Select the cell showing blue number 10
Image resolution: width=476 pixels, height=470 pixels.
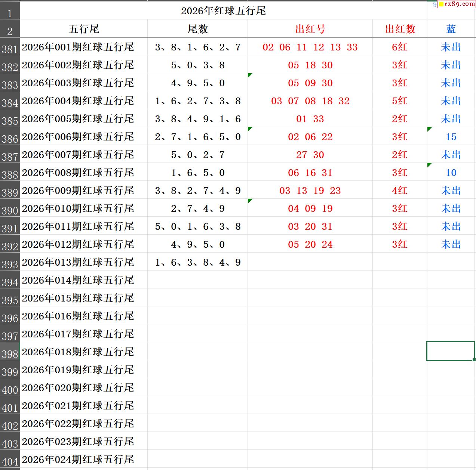451,173
